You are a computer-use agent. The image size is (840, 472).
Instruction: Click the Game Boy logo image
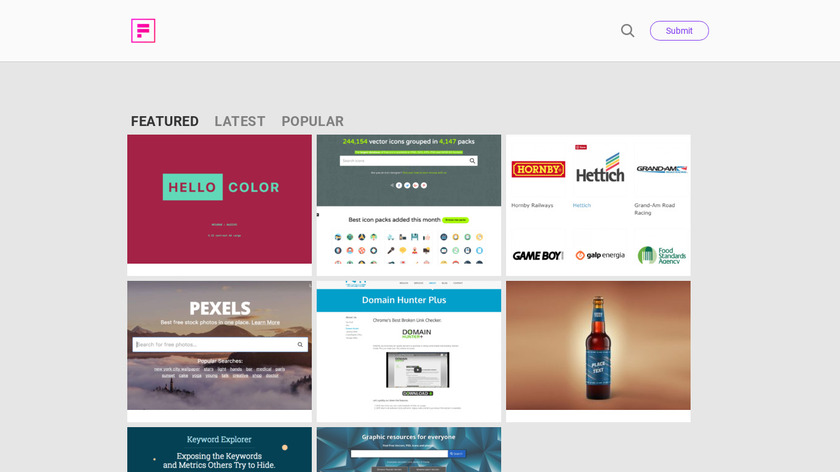pos(538,256)
